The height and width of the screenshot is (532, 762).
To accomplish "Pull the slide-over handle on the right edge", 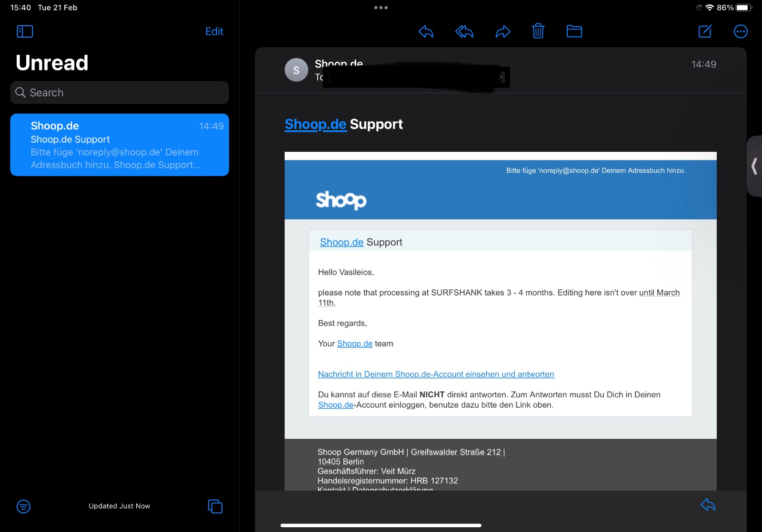I will tap(754, 166).
